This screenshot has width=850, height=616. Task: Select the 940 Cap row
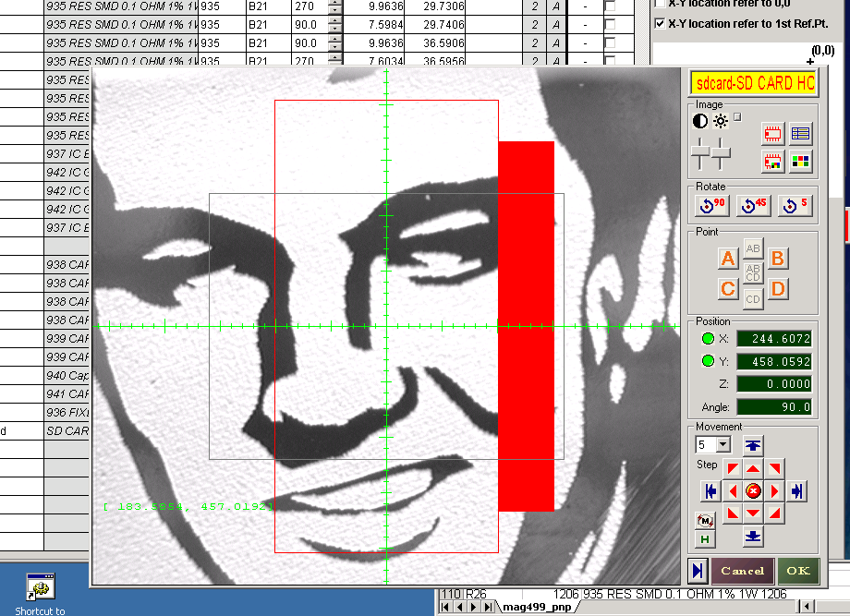(x=67, y=376)
